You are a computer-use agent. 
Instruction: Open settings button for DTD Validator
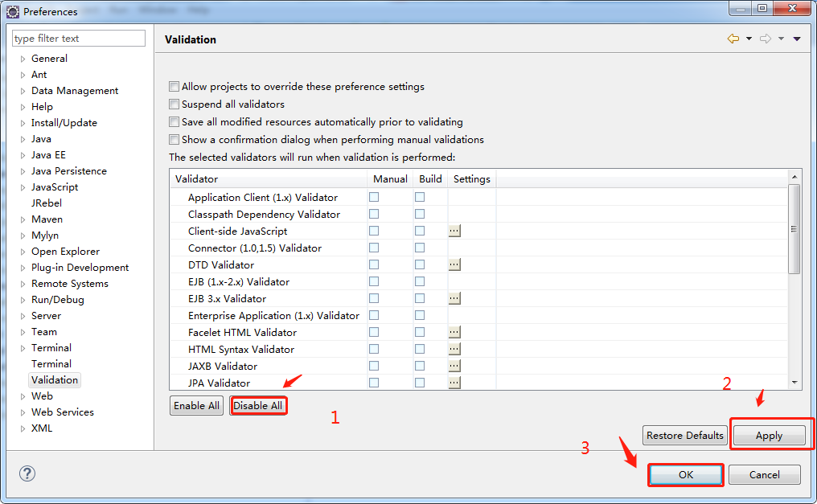454,264
